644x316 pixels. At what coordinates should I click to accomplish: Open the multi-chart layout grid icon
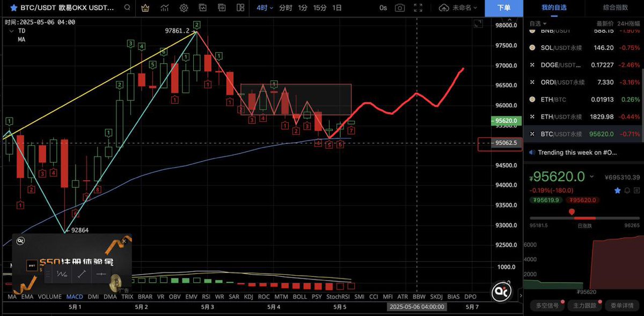point(239,8)
